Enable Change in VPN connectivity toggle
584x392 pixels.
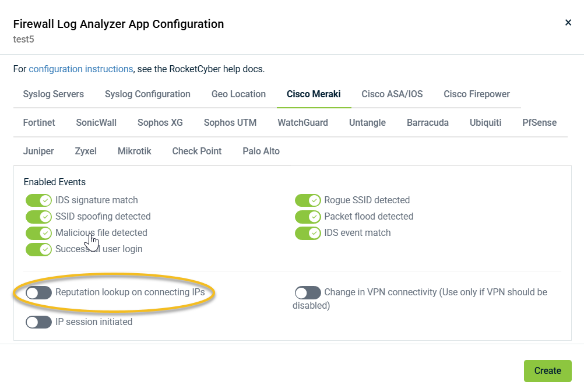[308, 292]
